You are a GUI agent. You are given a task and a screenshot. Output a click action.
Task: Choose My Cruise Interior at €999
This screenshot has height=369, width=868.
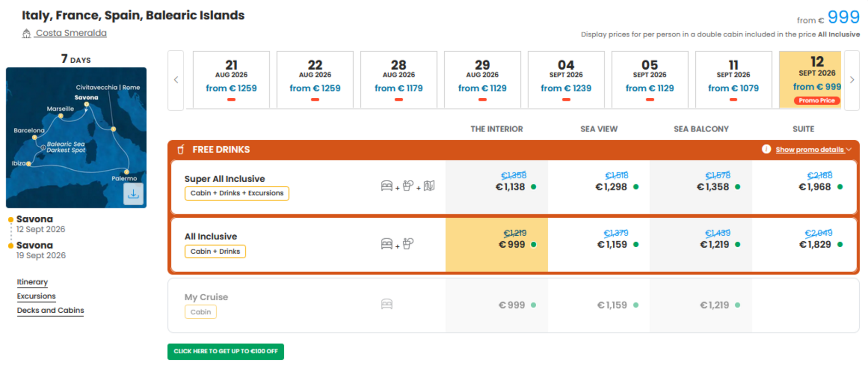click(497, 305)
